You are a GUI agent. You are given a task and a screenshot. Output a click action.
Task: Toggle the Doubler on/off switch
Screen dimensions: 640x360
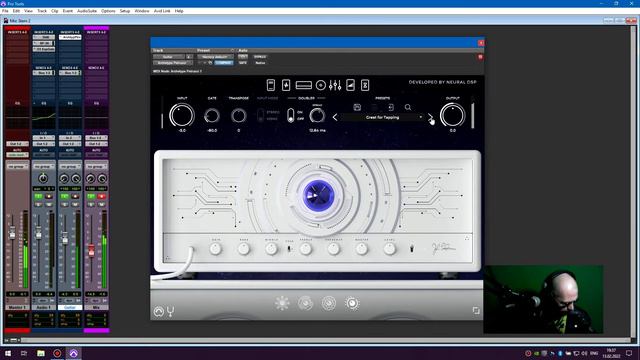(x=290, y=116)
